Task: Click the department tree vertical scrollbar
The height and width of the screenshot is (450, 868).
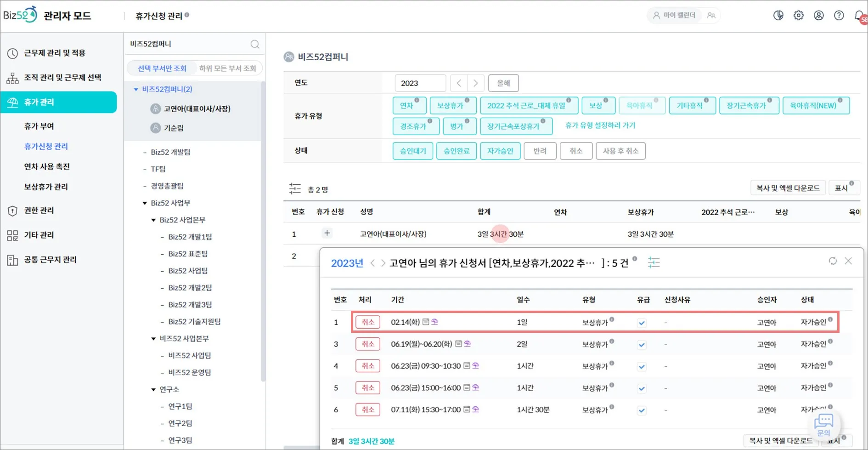Action: pyautogui.click(x=263, y=231)
